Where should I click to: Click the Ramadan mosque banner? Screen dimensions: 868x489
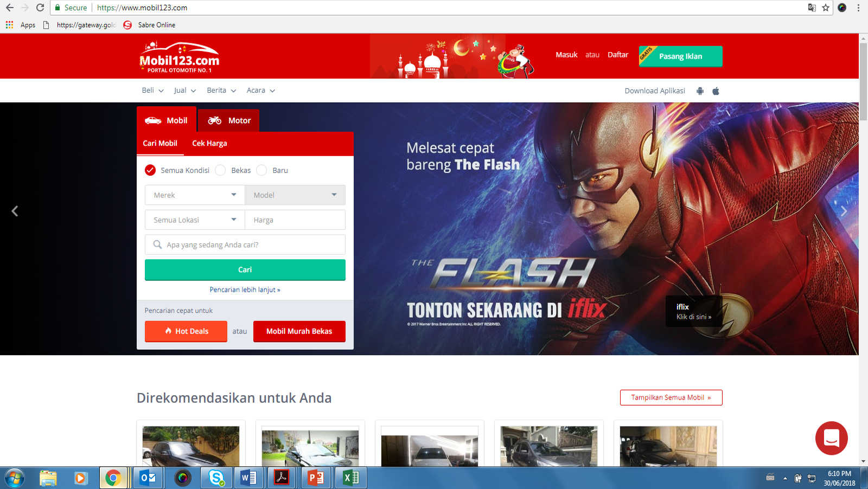(453, 56)
